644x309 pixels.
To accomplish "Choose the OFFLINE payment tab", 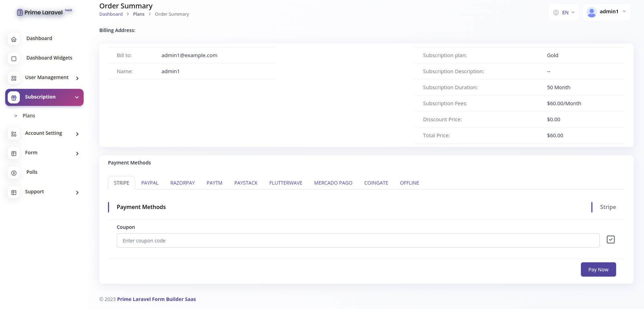I will [409, 183].
